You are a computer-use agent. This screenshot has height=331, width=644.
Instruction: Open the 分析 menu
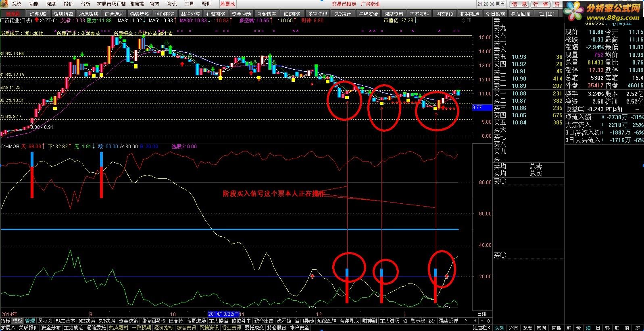85,4
